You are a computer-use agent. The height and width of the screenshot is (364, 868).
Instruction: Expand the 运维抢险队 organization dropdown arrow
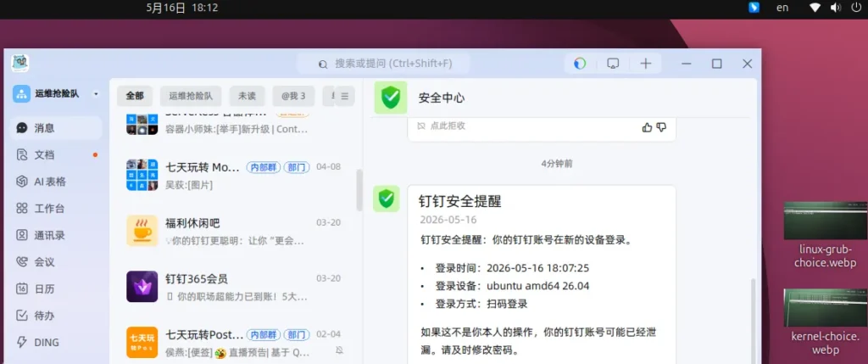[96, 94]
